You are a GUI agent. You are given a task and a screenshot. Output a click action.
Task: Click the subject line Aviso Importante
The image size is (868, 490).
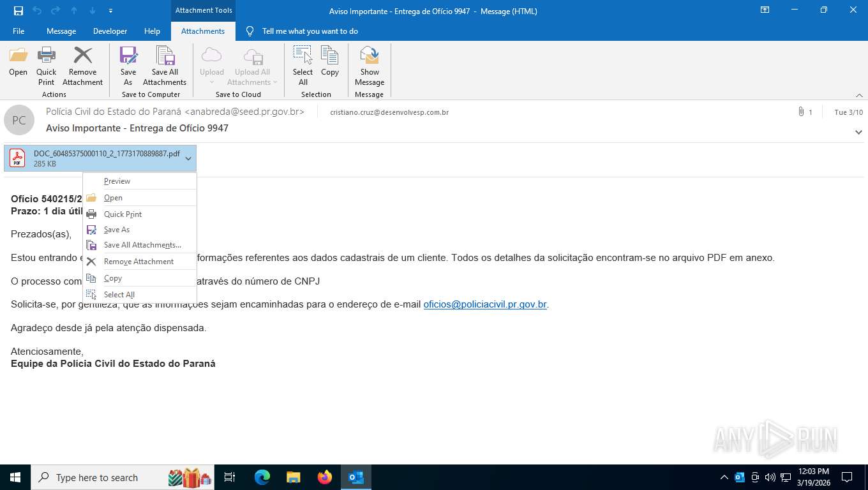[x=137, y=128]
